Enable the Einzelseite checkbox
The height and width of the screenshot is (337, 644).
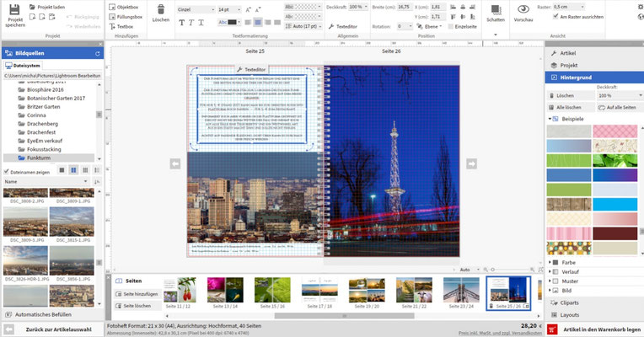451,26
